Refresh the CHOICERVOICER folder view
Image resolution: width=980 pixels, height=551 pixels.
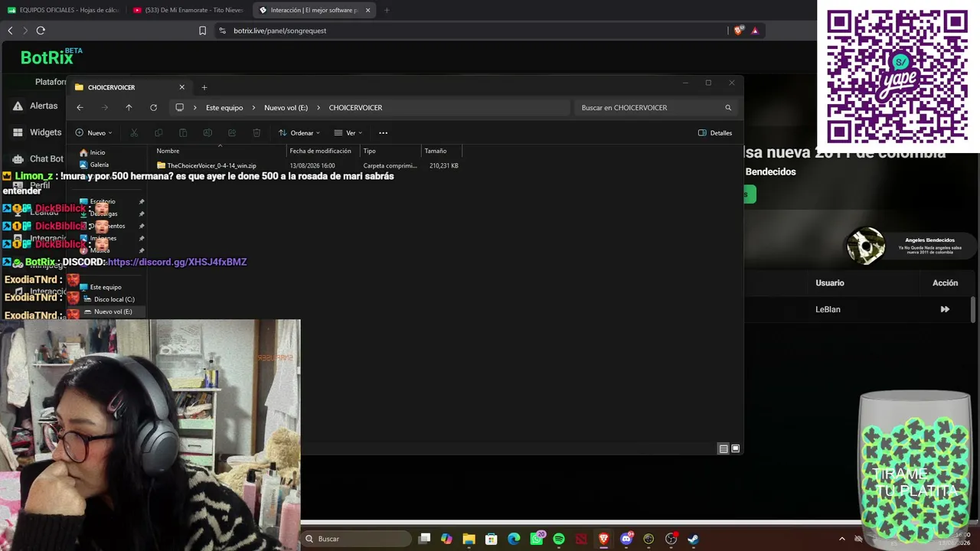click(x=153, y=108)
